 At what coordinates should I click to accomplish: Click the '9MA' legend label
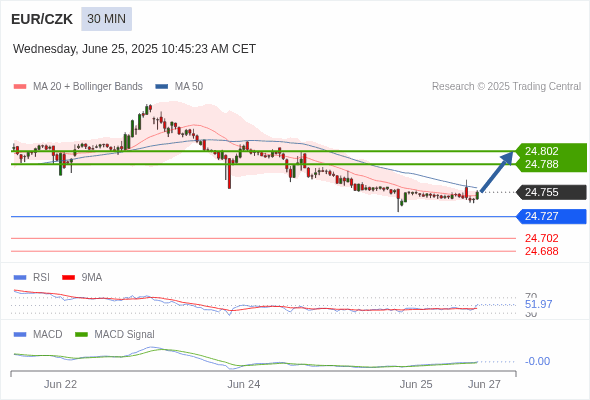pos(92,278)
